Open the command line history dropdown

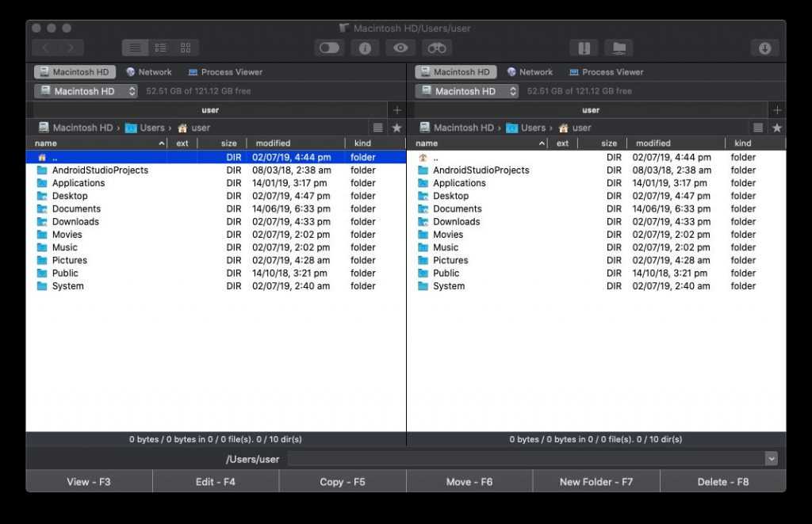click(x=771, y=459)
